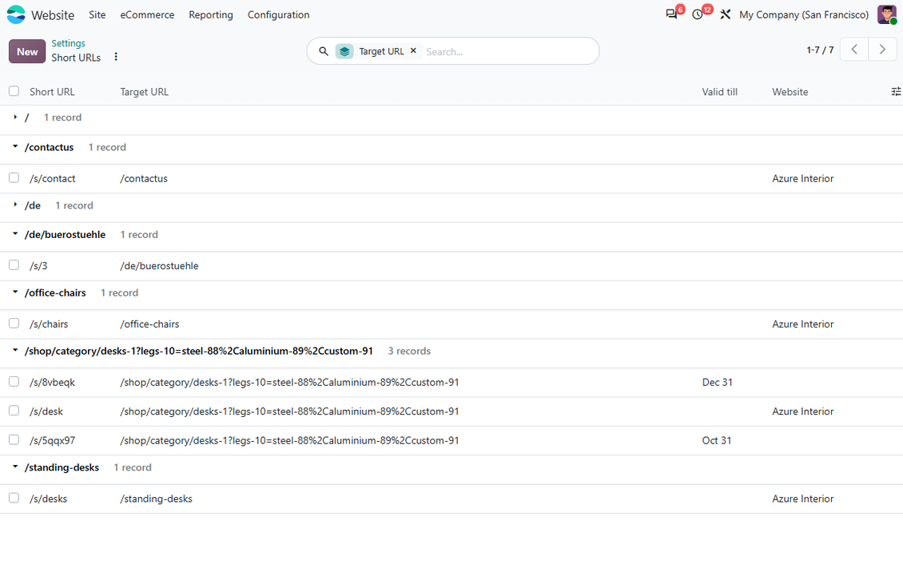Click the Oct 31 valid till cell

[717, 440]
